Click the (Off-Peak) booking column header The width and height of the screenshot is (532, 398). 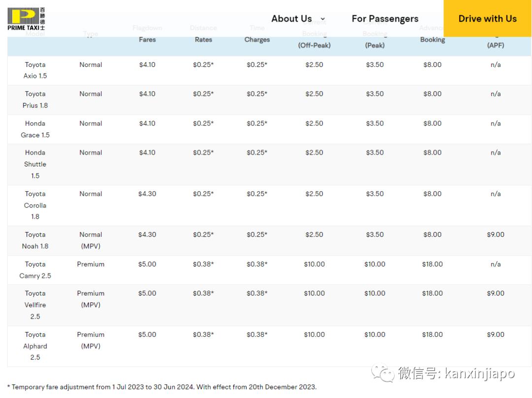(x=314, y=45)
